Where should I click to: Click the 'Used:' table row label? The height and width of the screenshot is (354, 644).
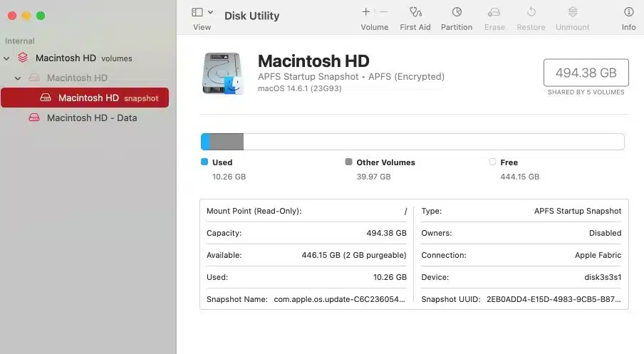[x=217, y=277]
